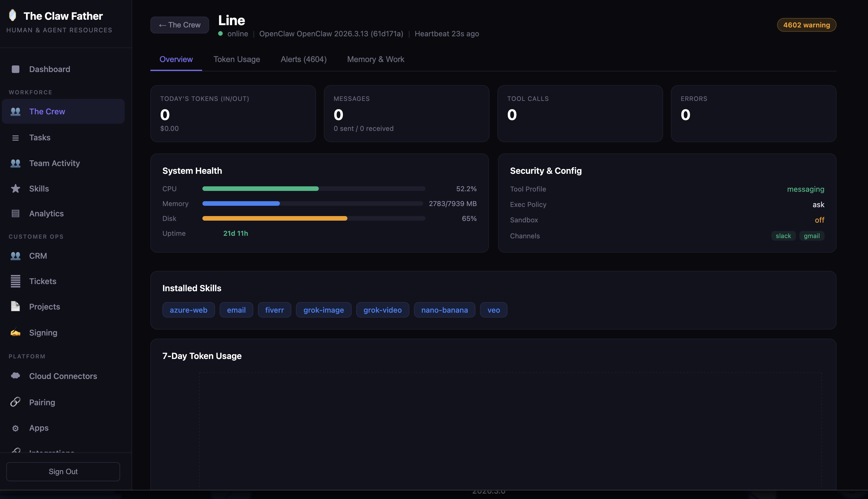Open the Projects section
Viewport: 868px width, 499px height.
click(44, 306)
